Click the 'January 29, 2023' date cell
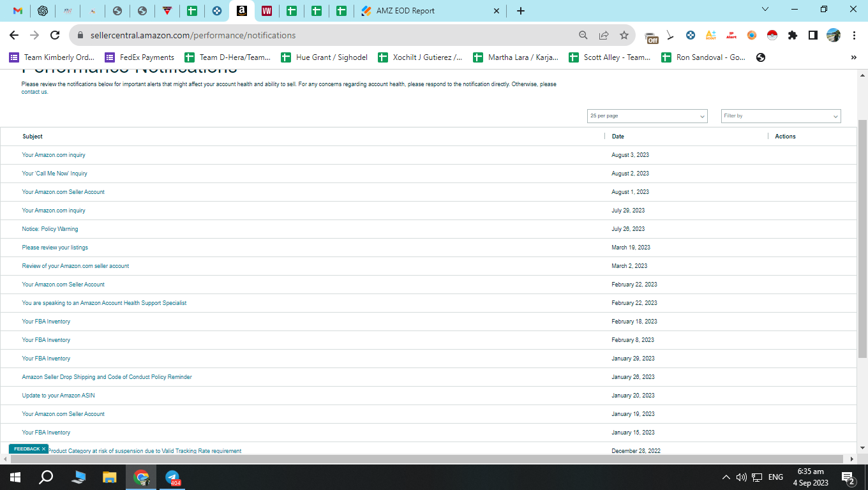Image resolution: width=868 pixels, height=490 pixels. click(633, 359)
